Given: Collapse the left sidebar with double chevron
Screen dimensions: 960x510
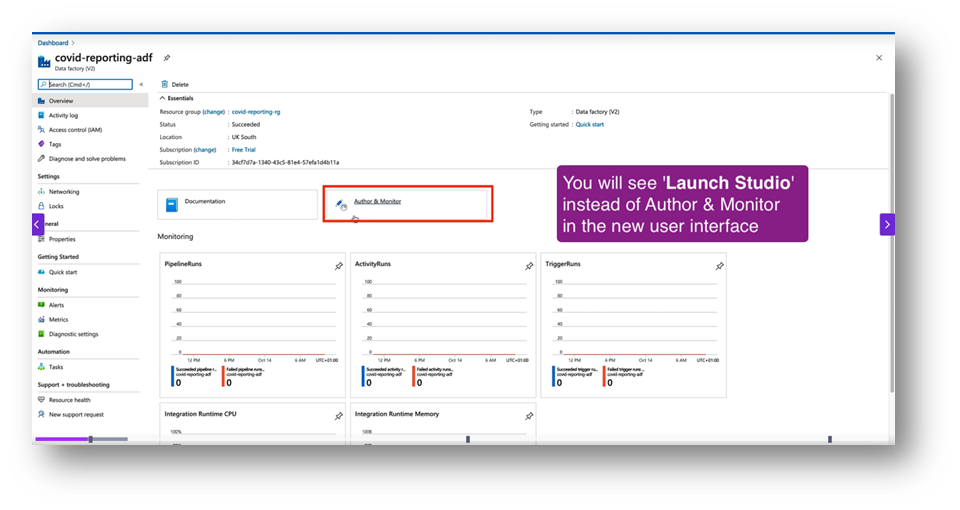Looking at the screenshot, I should pyautogui.click(x=141, y=85).
